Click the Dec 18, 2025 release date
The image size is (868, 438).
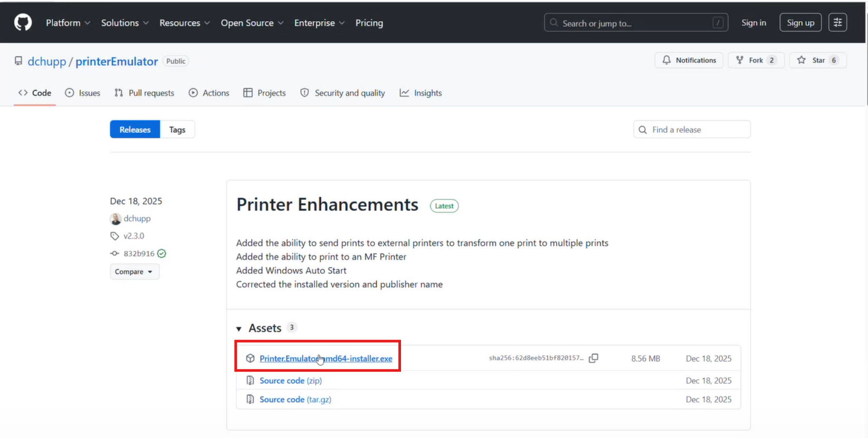(x=136, y=201)
